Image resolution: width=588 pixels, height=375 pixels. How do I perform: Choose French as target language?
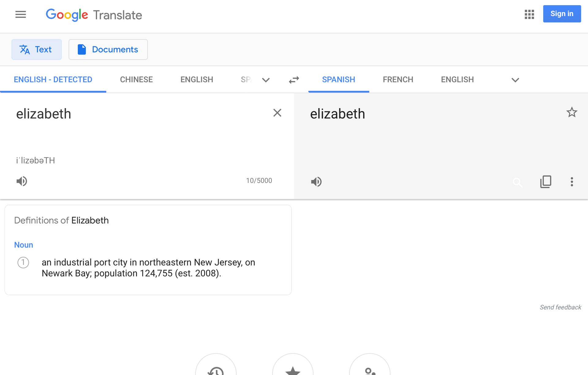coord(398,80)
